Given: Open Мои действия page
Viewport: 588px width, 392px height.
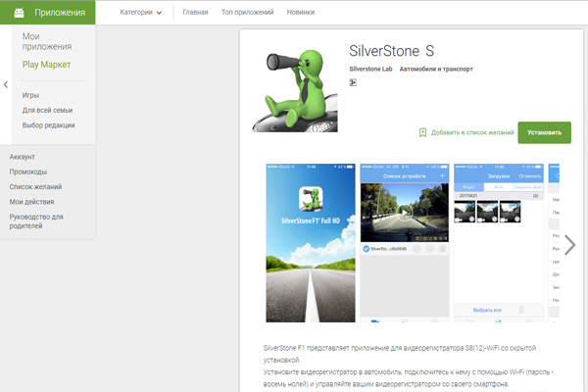Looking at the screenshot, I should pyautogui.click(x=31, y=202).
